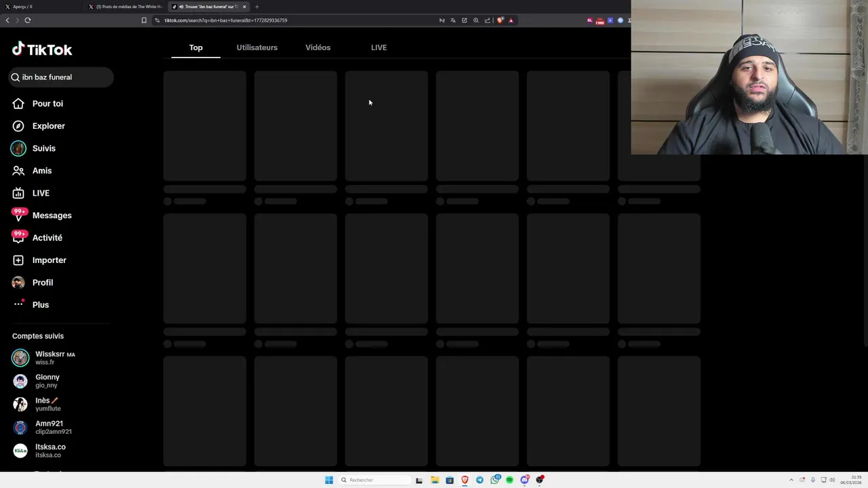Viewport: 868px width, 488px height.
Task: Open a new browser tab
Action: point(257,7)
